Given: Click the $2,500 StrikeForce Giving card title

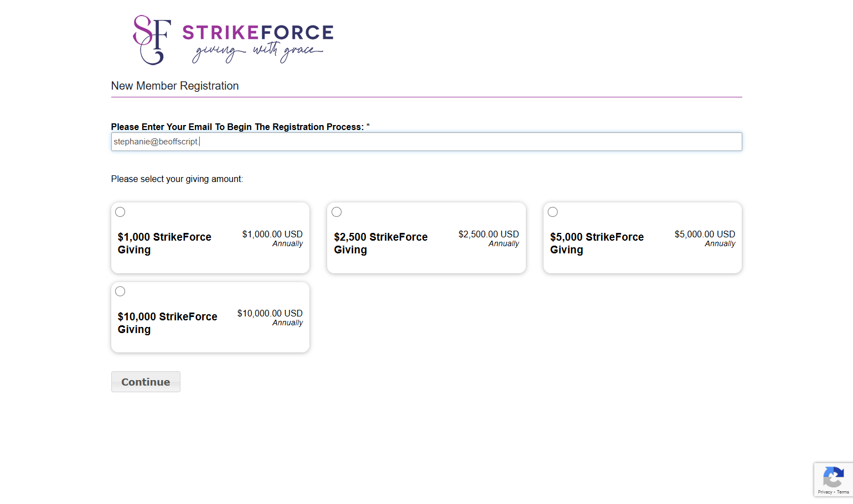Looking at the screenshot, I should (x=381, y=243).
